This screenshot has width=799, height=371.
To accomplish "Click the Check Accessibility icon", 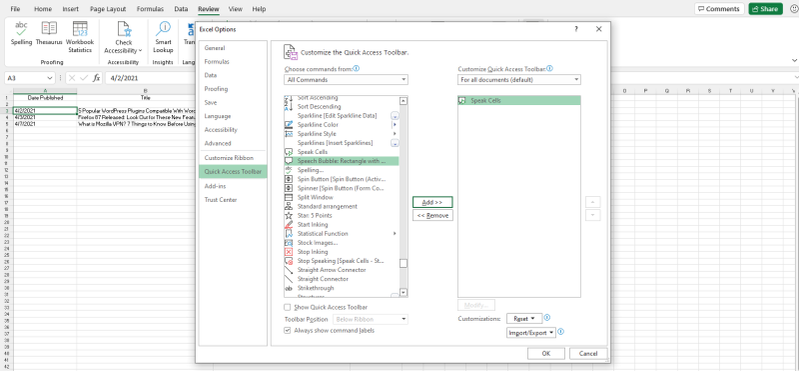I will click(x=124, y=29).
